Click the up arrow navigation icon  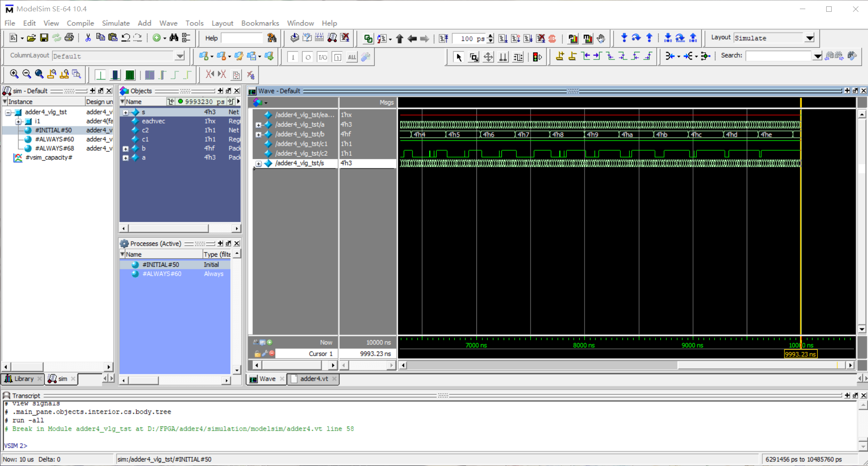tap(400, 39)
